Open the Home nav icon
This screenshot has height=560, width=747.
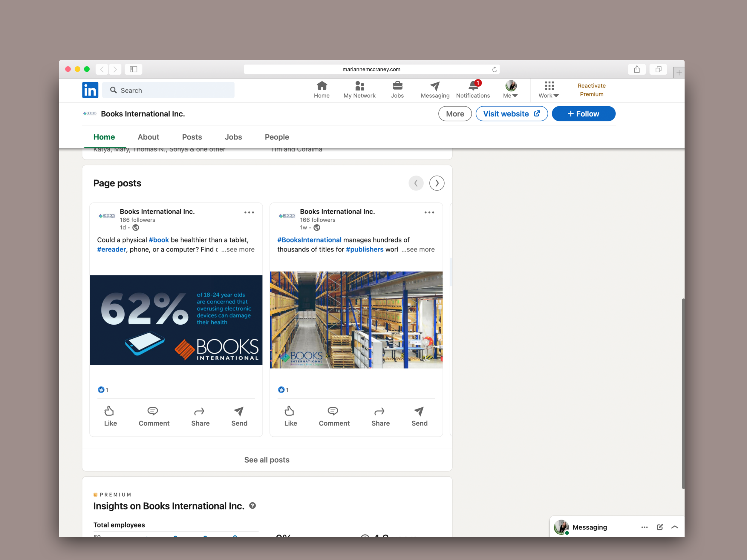(322, 90)
